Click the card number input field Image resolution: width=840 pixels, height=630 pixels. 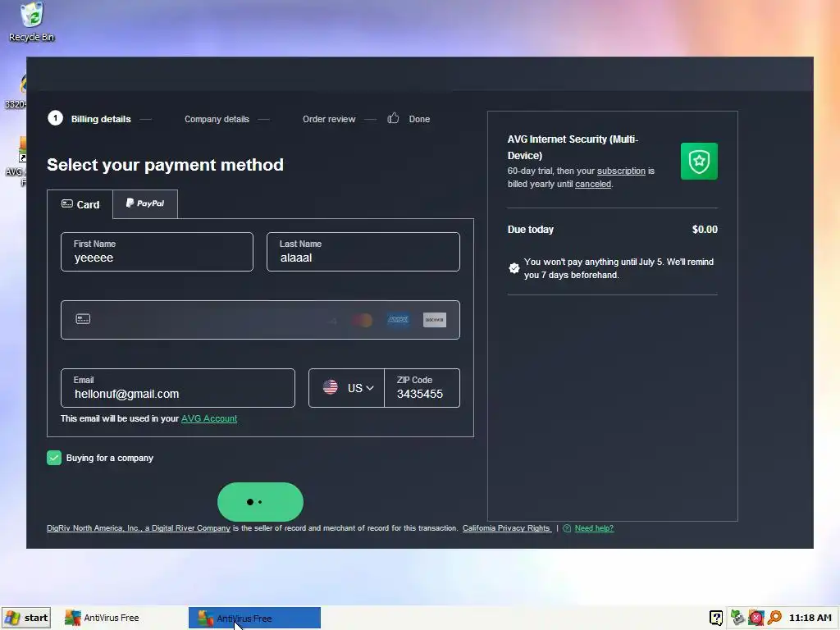(260, 320)
